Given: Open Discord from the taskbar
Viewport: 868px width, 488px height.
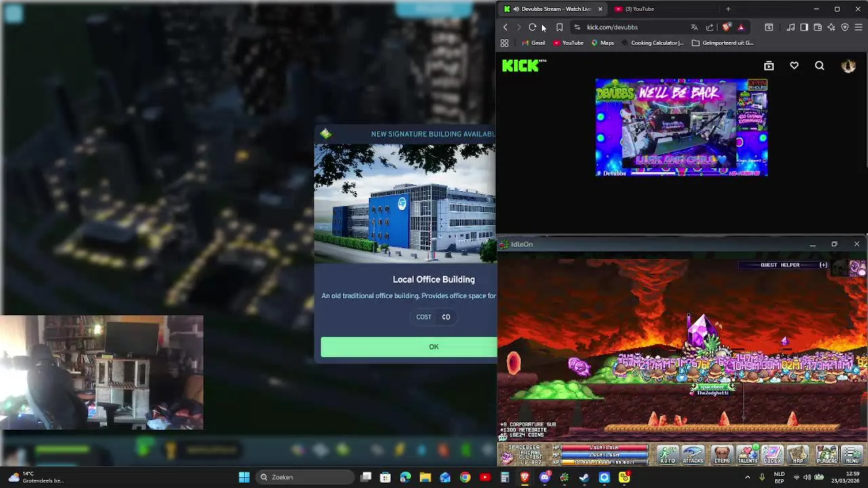Looking at the screenshot, I should tap(545, 477).
